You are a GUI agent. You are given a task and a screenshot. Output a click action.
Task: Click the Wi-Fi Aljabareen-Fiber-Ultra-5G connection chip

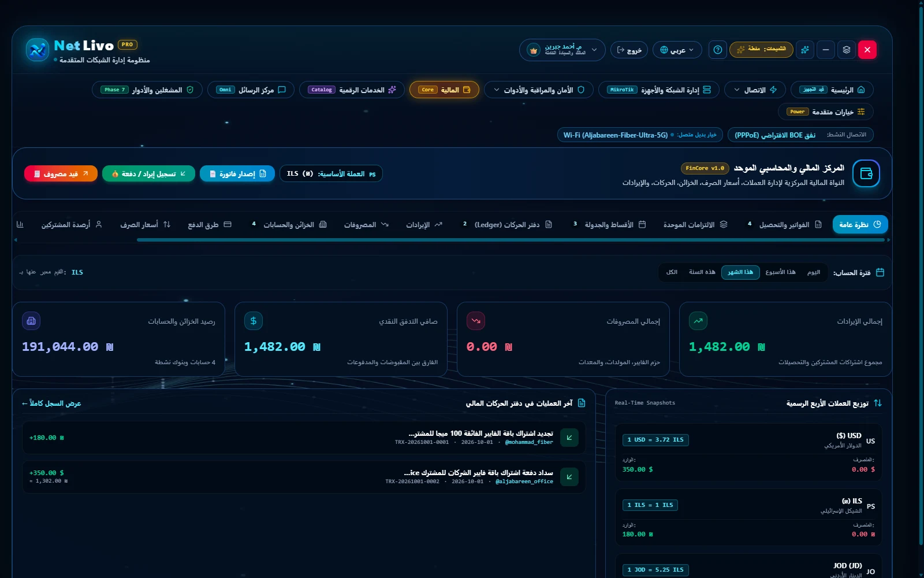coord(640,135)
